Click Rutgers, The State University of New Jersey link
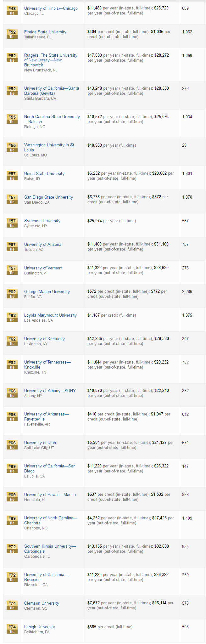Image resolution: width=206 pixels, height=644 pixels. pyautogui.click(x=51, y=60)
